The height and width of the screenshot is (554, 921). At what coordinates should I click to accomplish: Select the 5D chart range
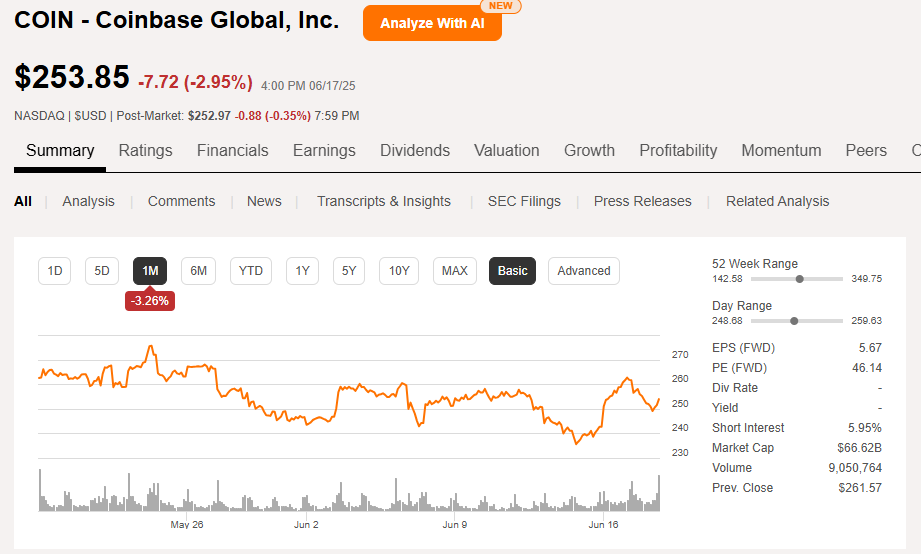tap(102, 271)
